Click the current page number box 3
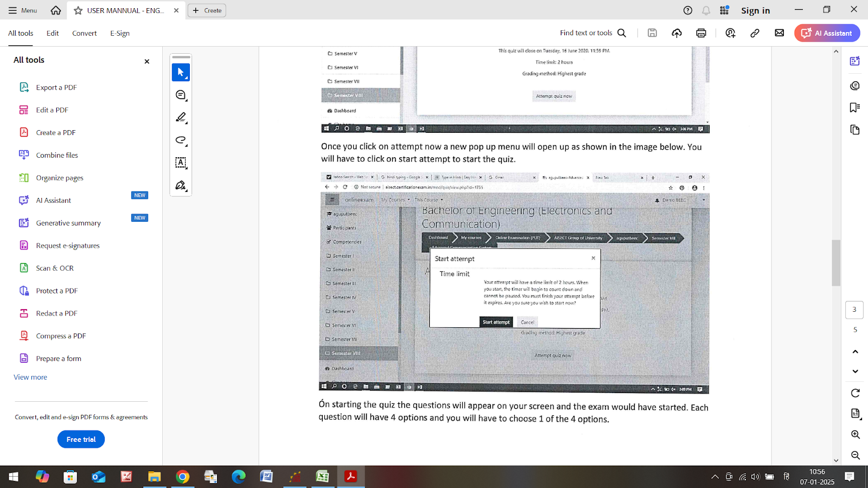The image size is (868, 488). (854, 310)
